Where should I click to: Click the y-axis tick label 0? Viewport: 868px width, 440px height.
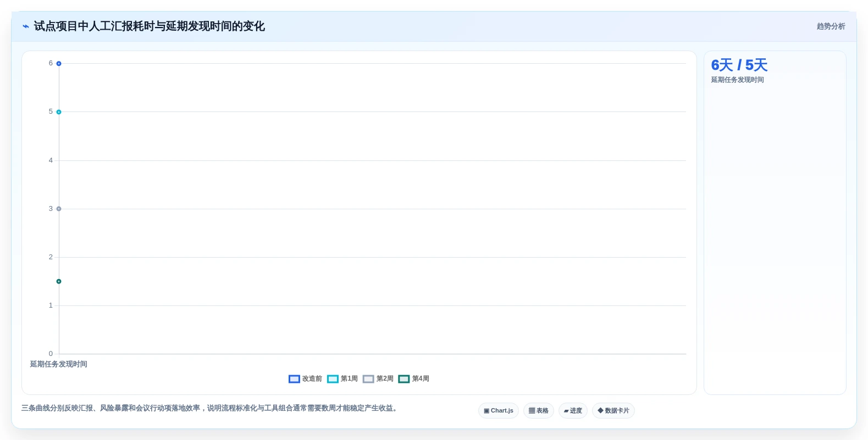pos(51,354)
